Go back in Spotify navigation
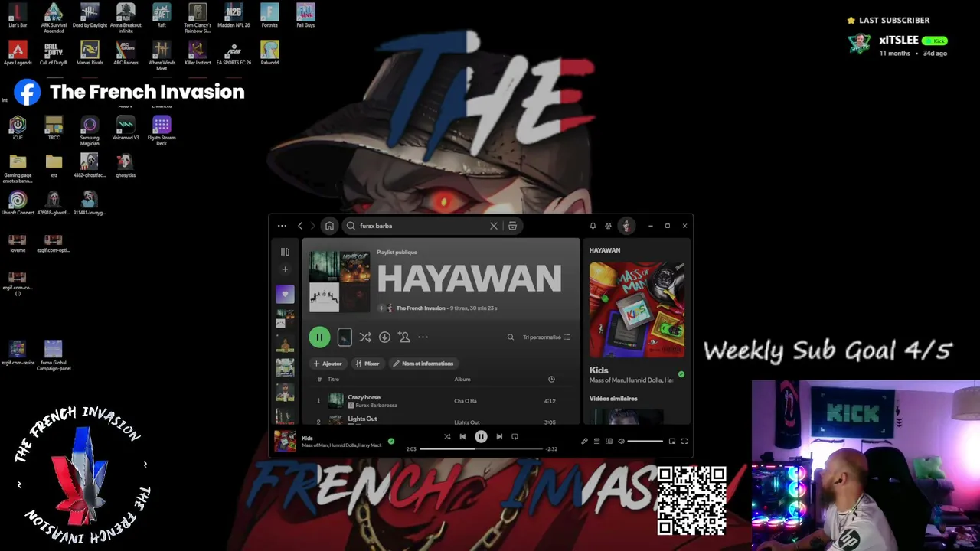The height and width of the screenshot is (551, 980). [300, 226]
